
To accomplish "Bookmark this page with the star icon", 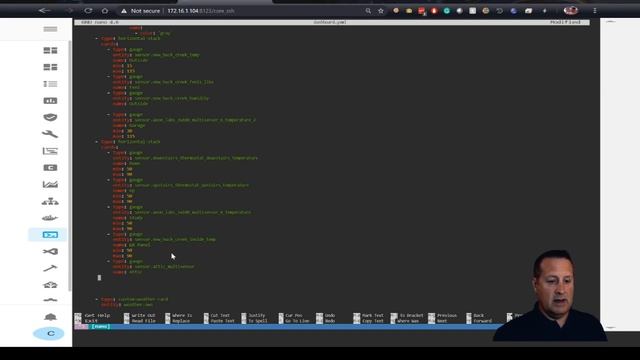I will 381,11.
